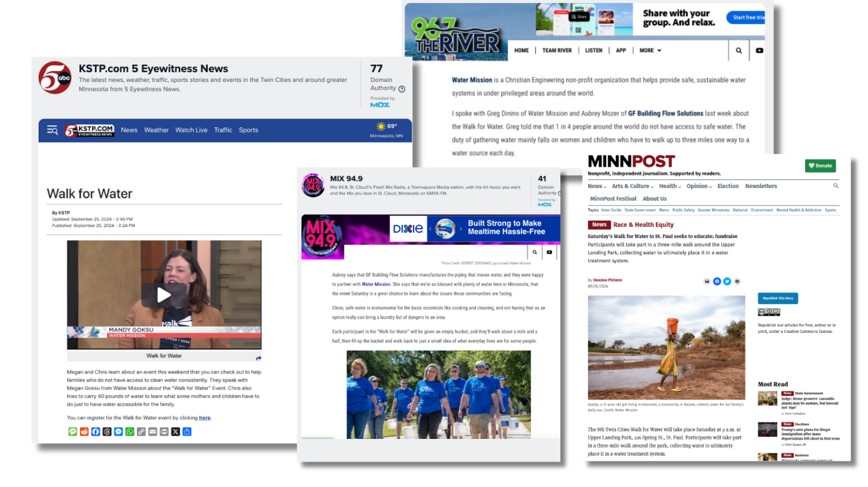The width and height of the screenshot is (868, 487).
Task: Expand the MORE dropdown on The River
Action: tap(650, 51)
